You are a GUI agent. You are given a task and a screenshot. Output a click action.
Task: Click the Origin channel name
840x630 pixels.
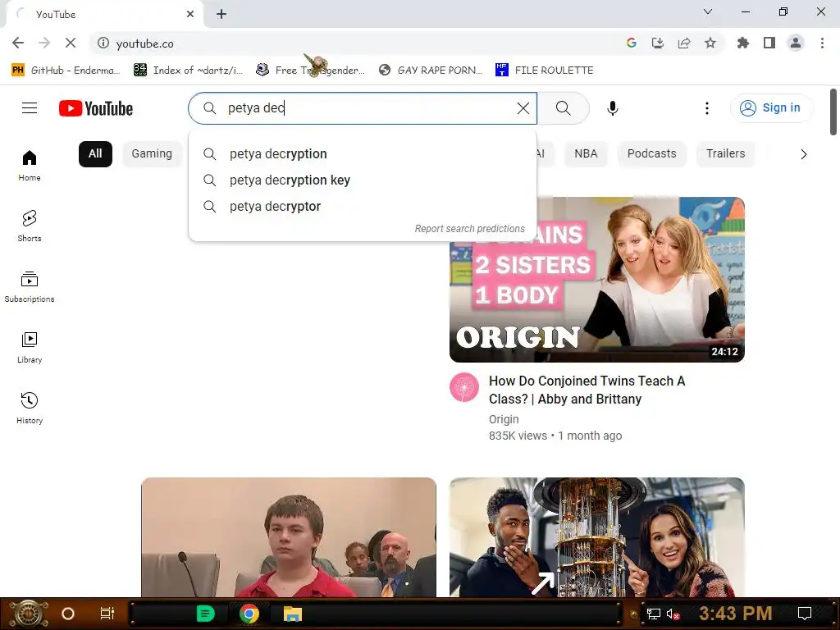pyautogui.click(x=504, y=419)
